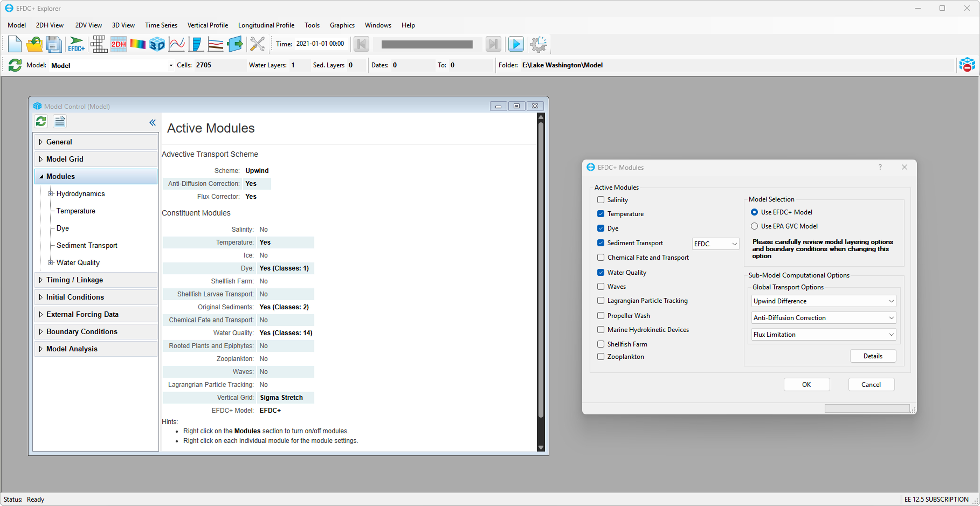
Task: Open the Windows menu
Action: [378, 25]
